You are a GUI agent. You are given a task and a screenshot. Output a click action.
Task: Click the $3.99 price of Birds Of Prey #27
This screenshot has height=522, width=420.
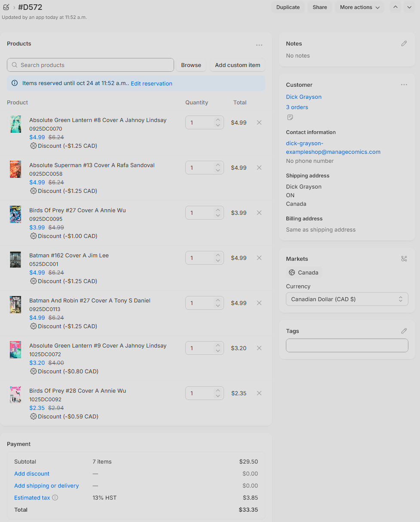pos(37,227)
